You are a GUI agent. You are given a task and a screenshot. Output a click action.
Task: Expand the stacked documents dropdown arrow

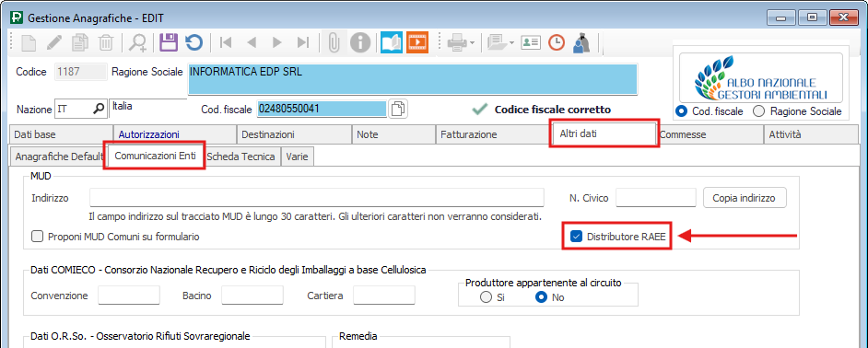511,43
